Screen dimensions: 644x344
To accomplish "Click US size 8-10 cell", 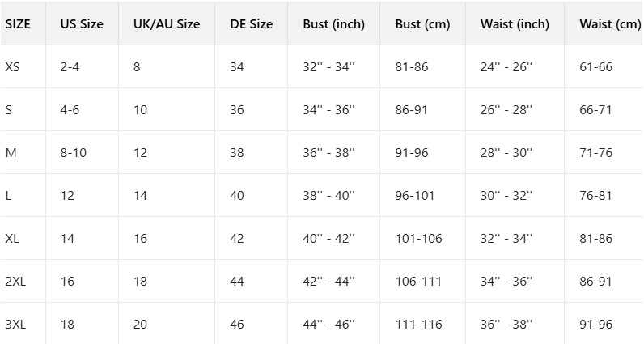I will (74, 152).
